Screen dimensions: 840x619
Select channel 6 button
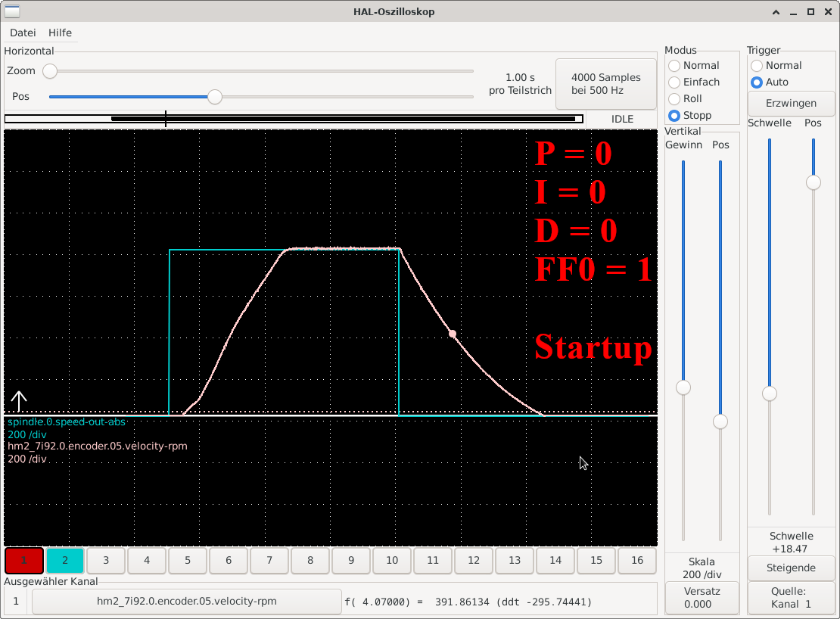(229, 560)
